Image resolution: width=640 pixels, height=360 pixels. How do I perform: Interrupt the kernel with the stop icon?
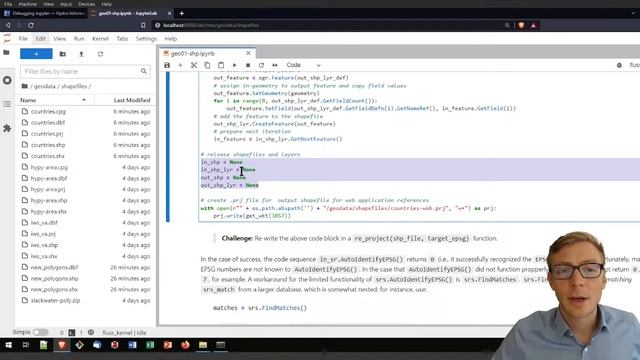click(x=248, y=65)
